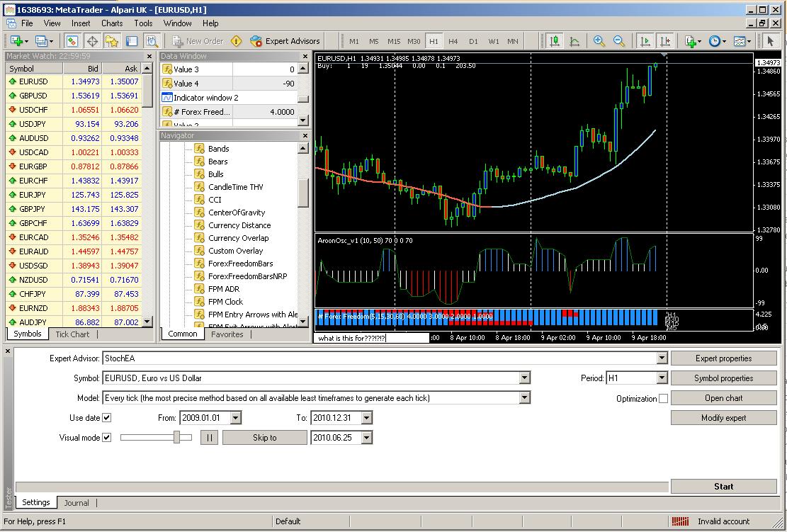Viewport: 787px width, 532px height.
Task: Select the EURUSD row in Market Watch
Action: coord(74,81)
